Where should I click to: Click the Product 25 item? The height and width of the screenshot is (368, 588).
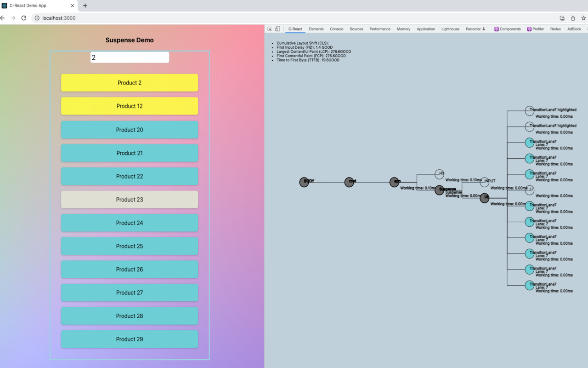[x=130, y=246]
